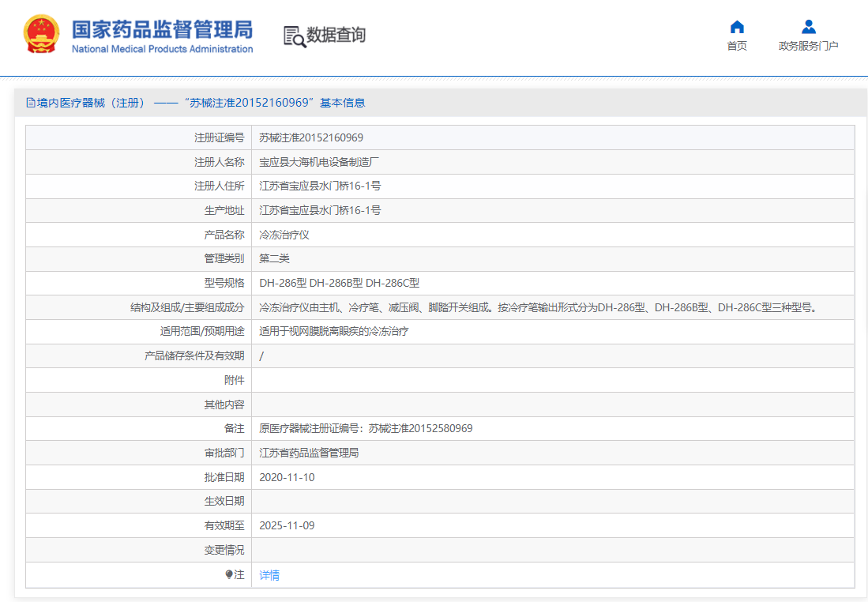Select the remark 原医疗器械注册证编号：苏械注准20152580969
868x602 pixels.
point(366,428)
